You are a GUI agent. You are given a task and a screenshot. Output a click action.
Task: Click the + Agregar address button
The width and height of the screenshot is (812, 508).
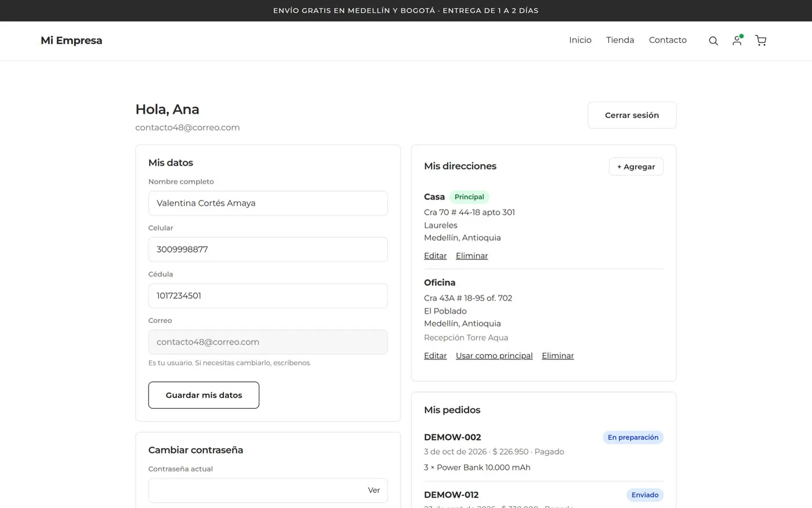pos(636,166)
